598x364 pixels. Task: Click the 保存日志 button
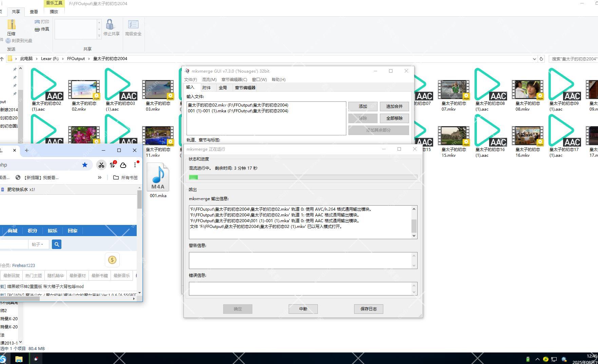point(368,309)
